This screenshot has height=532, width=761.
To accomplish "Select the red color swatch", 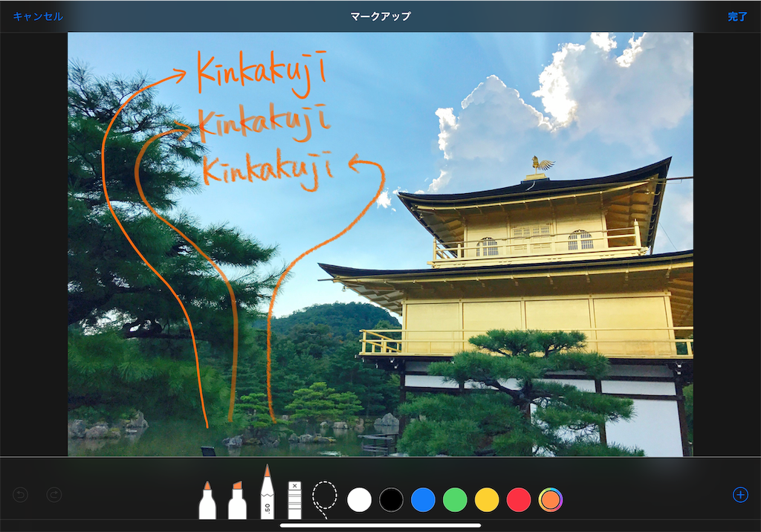I will [x=519, y=501].
